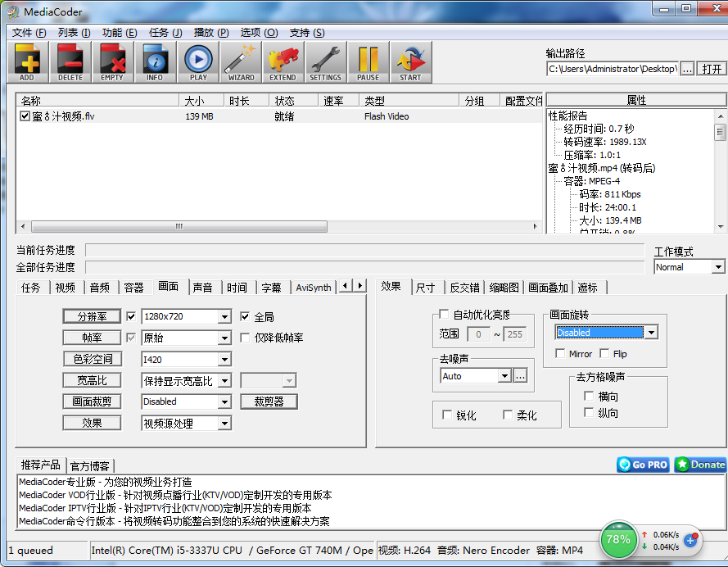The width and height of the screenshot is (728, 567).
Task: Click the brightness range 255 field
Action: tap(515, 333)
